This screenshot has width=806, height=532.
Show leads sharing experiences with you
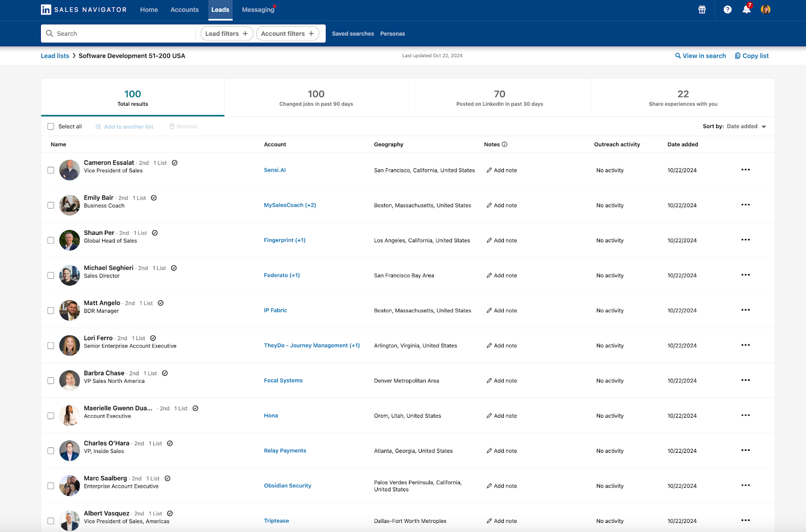click(x=683, y=98)
